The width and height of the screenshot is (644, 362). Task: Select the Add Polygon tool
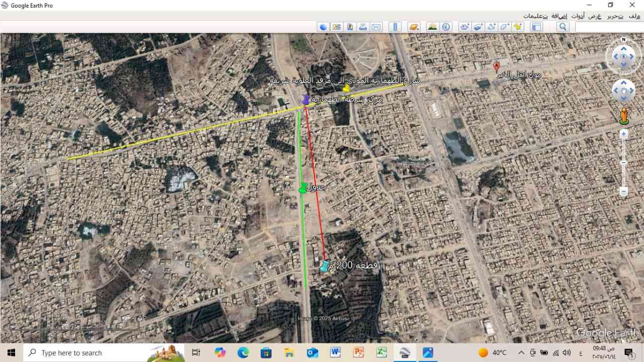pyautogui.click(x=505, y=27)
